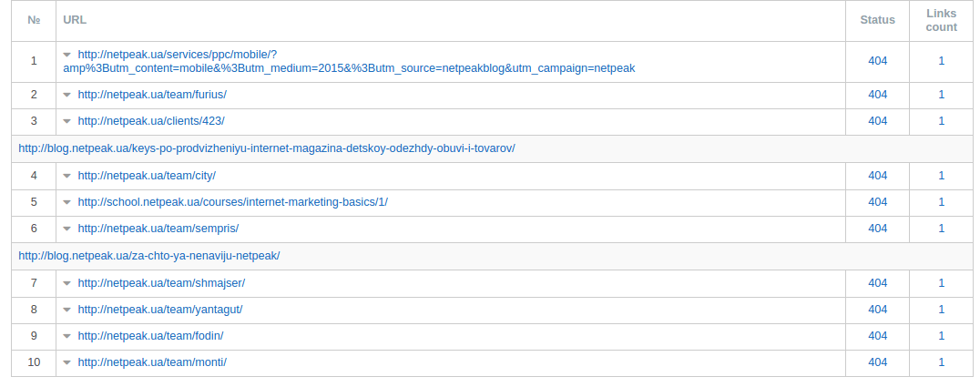
Task: Click the Status column header
Action: 877,20
